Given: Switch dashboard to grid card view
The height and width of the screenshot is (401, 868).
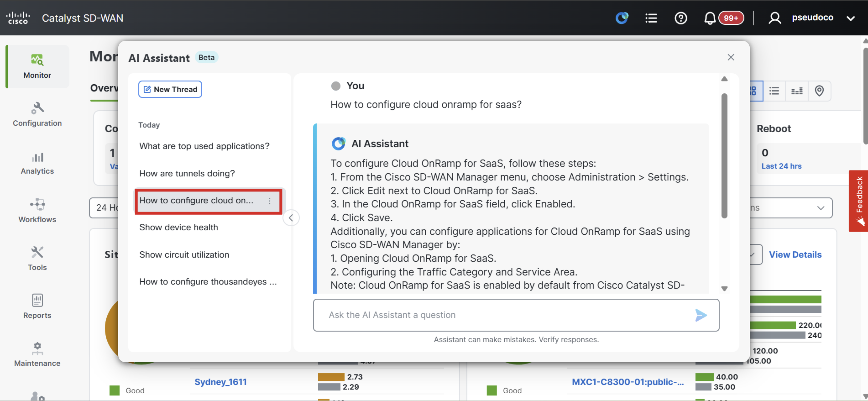Looking at the screenshot, I should click(754, 91).
